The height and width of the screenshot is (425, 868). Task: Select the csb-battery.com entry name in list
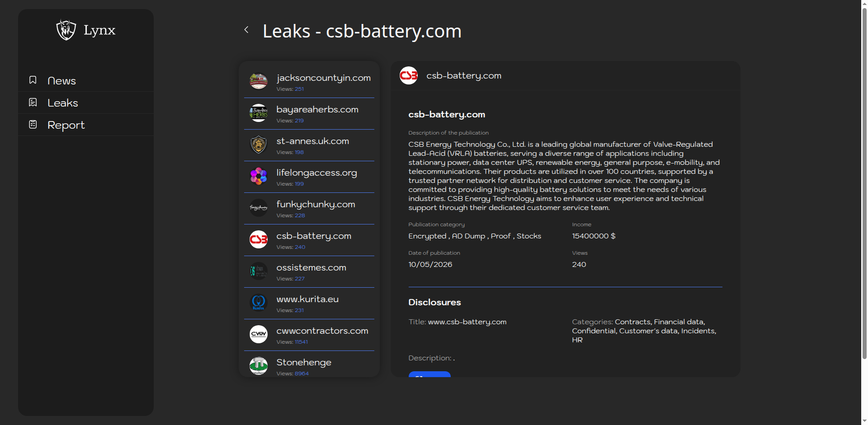pos(314,236)
